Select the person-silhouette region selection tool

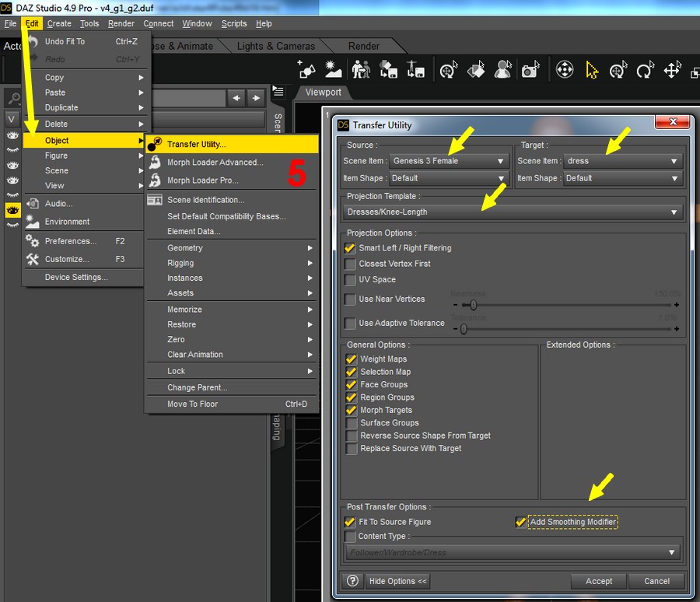click(502, 70)
